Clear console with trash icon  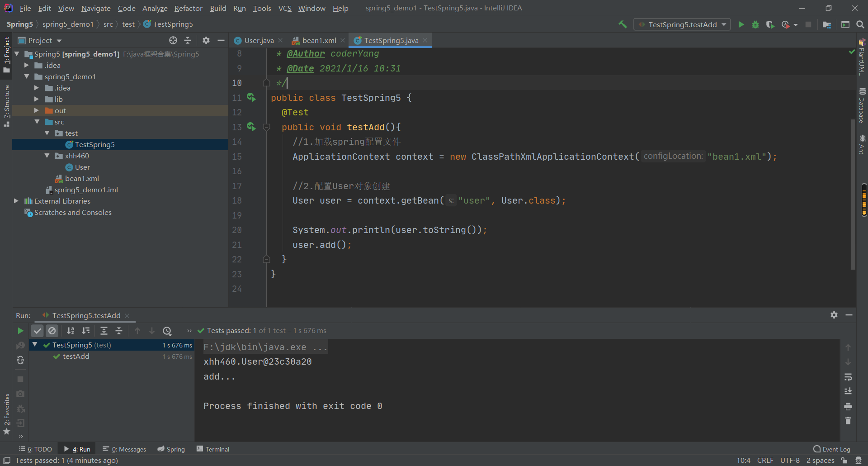pyautogui.click(x=848, y=421)
